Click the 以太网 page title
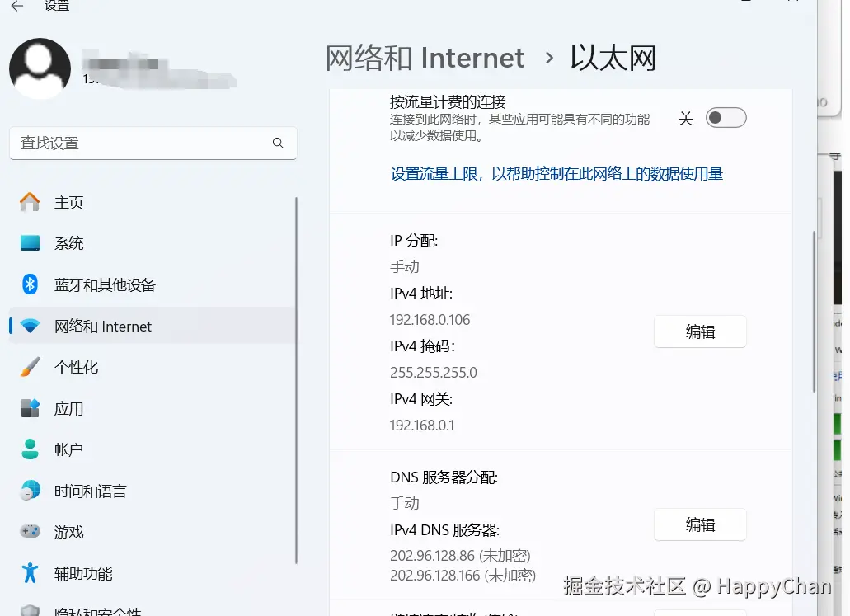Screen dimensions: 850x616 [613, 58]
